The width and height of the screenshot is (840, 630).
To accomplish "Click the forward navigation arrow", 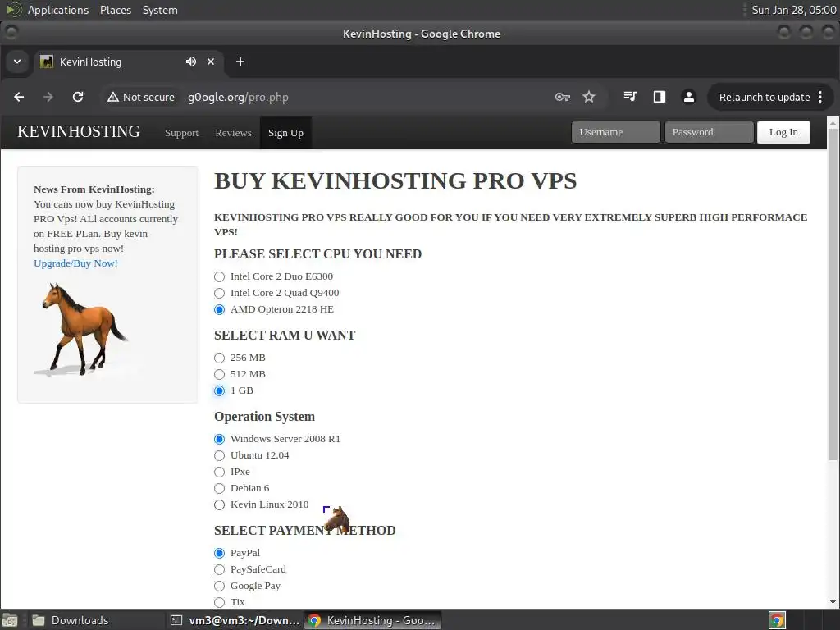I will pos(48,97).
